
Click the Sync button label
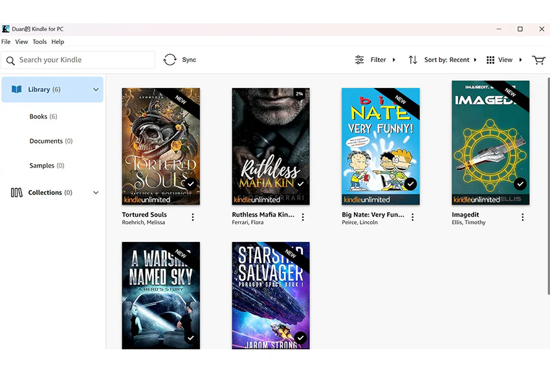pyautogui.click(x=189, y=60)
